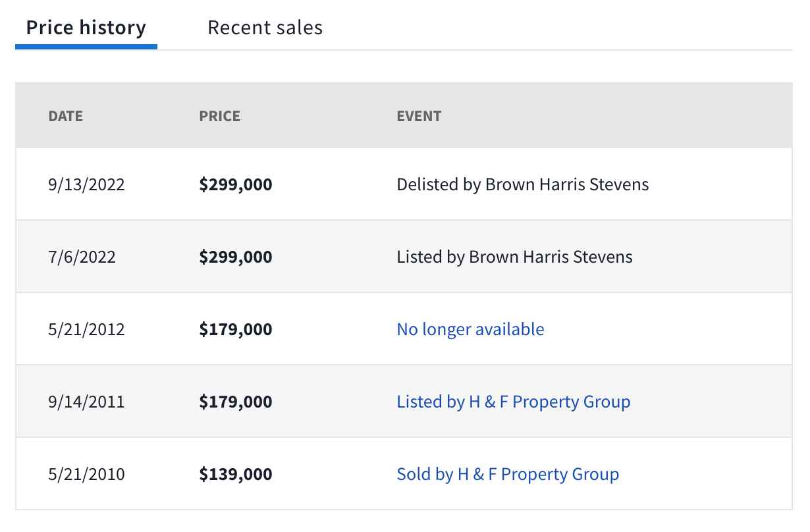Click the $139,000 sold price
Screen dimensions: 810x532
(236, 473)
